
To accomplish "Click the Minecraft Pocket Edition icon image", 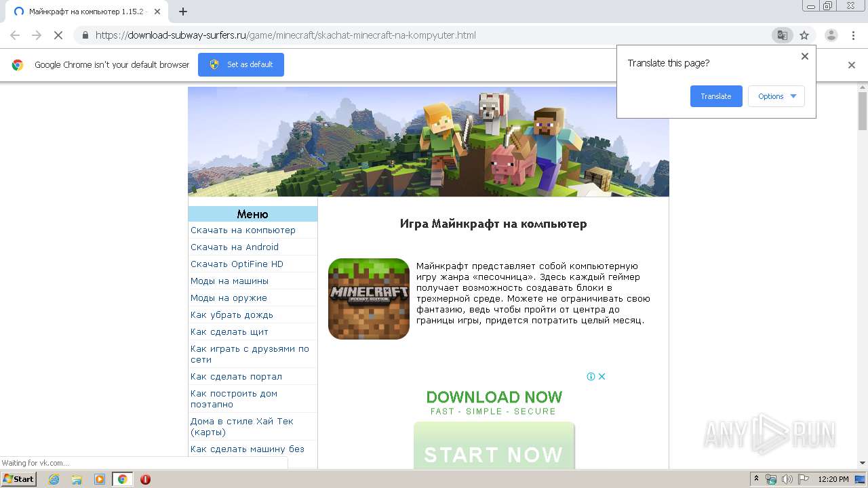I will [x=369, y=299].
